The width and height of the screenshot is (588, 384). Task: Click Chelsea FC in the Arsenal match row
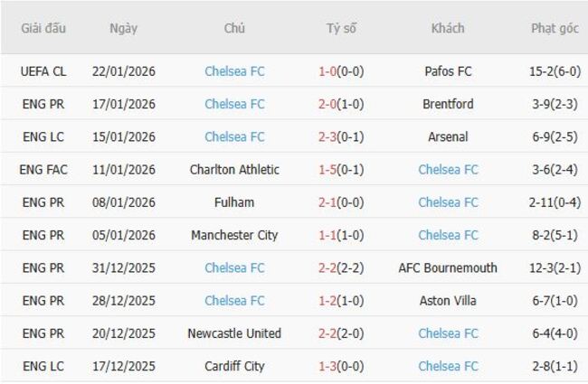point(234,136)
